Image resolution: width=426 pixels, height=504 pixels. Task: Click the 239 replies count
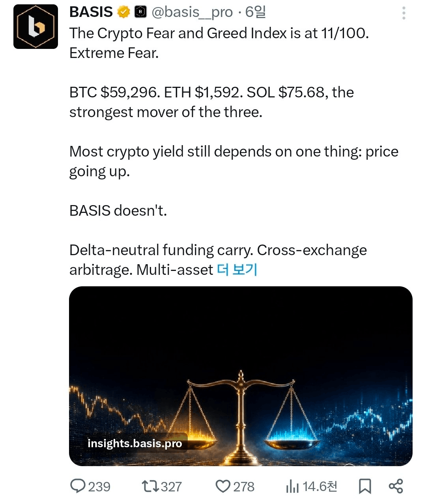click(99, 487)
